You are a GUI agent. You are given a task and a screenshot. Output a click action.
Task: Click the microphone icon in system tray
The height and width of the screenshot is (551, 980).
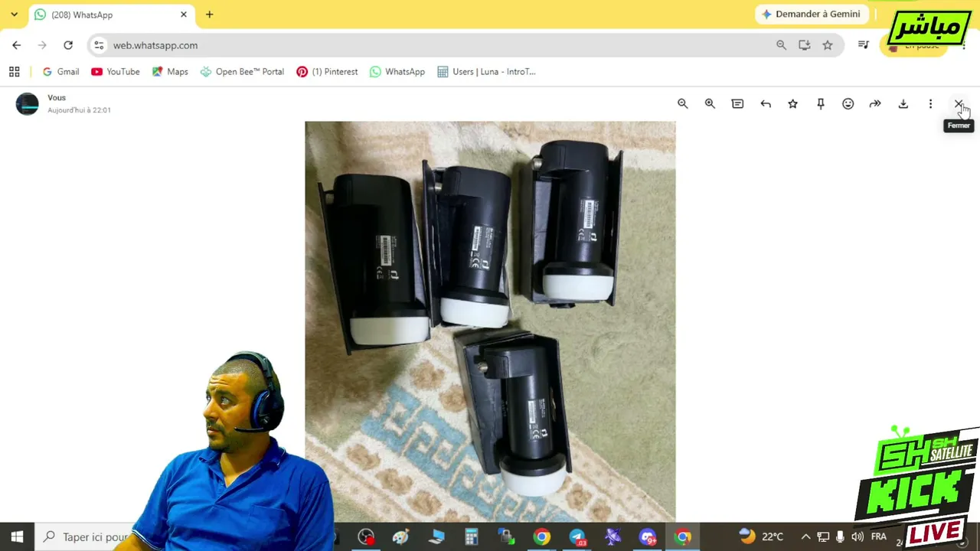click(840, 537)
